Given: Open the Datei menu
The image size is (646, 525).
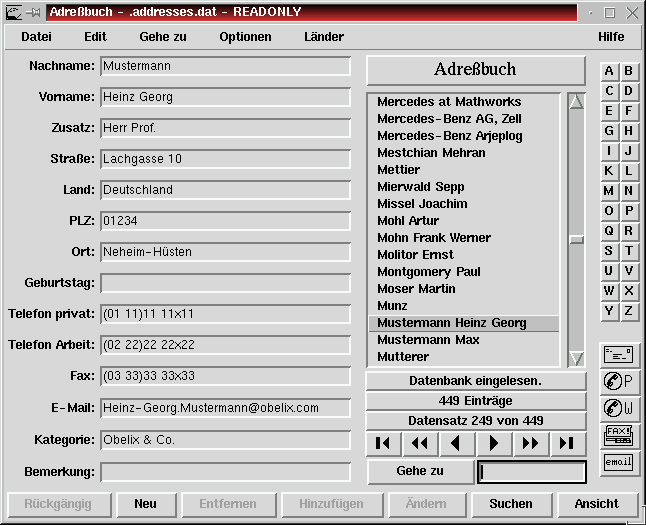Looking at the screenshot, I should 36,37.
